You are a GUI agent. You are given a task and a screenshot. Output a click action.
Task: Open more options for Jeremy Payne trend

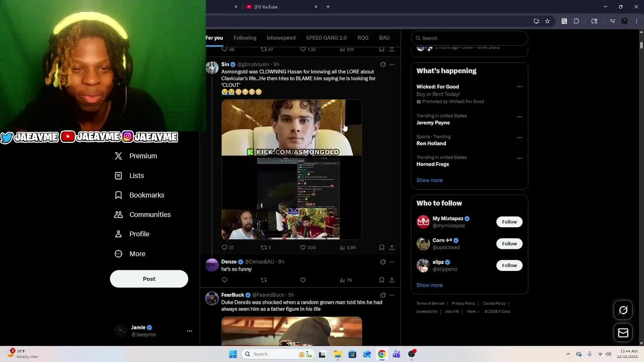pos(519,117)
